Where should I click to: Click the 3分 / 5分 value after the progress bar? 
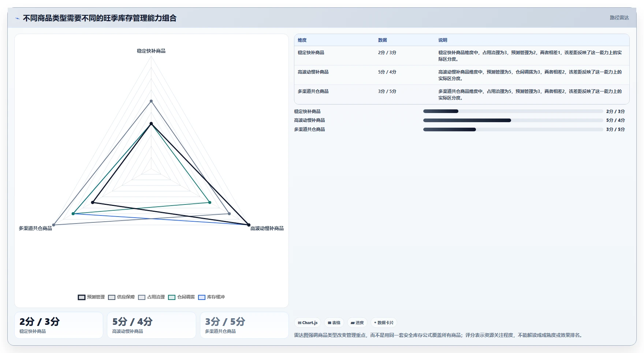[615, 129]
